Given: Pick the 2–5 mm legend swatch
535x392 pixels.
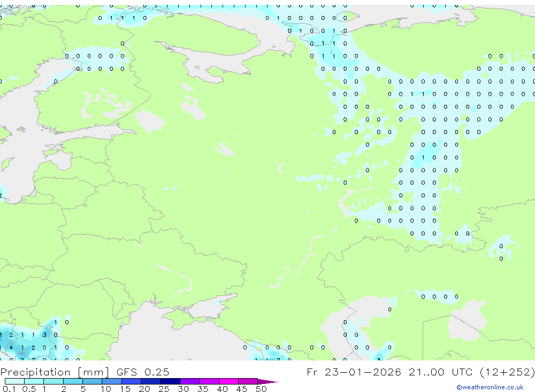Looking at the screenshot, I should [73, 381].
